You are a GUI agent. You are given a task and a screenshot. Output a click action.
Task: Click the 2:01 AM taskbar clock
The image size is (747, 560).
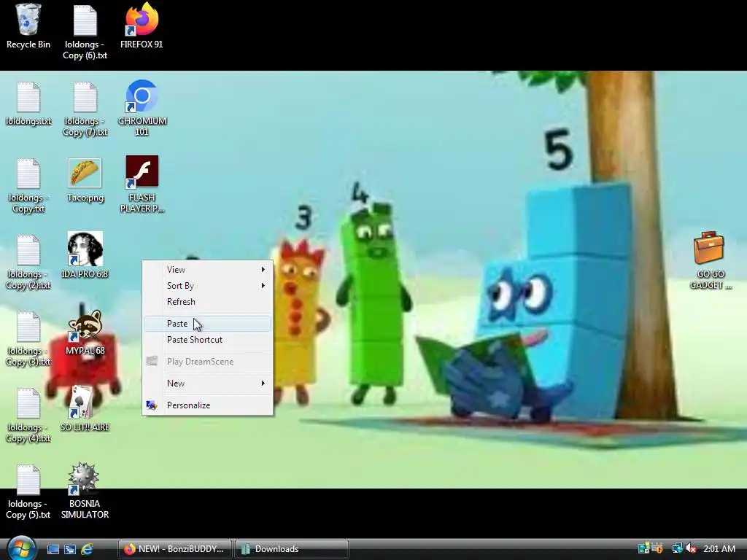(719, 548)
